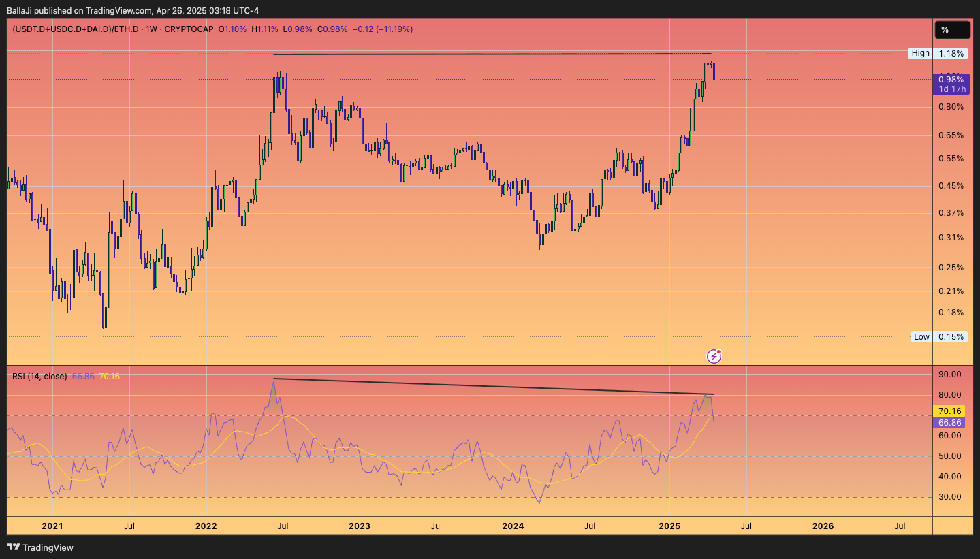Screen dimensions: 980x559
Task: Click the 0.25% price axis label
Action: coord(951,268)
